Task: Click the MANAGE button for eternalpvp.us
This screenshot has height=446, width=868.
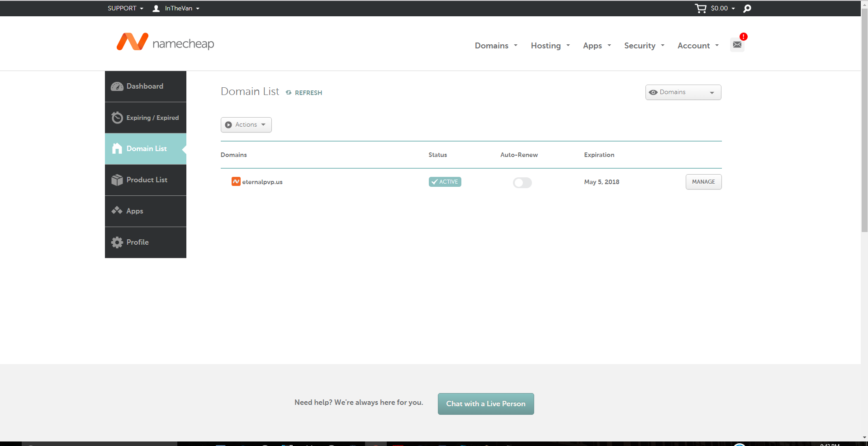Action: click(x=703, y=182)
